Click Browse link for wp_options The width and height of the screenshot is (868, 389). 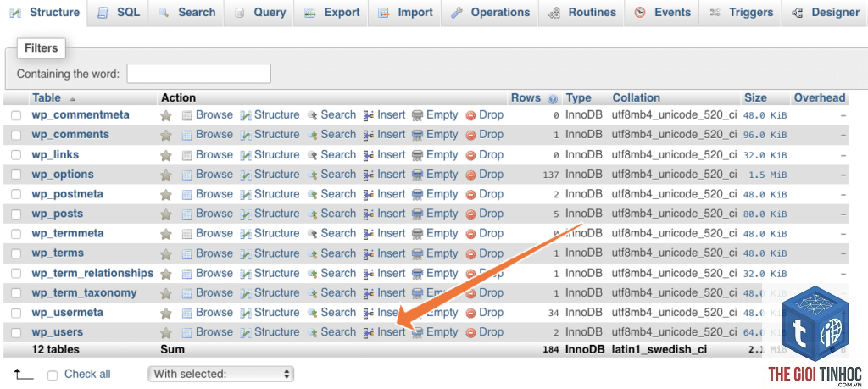[214, 175]
